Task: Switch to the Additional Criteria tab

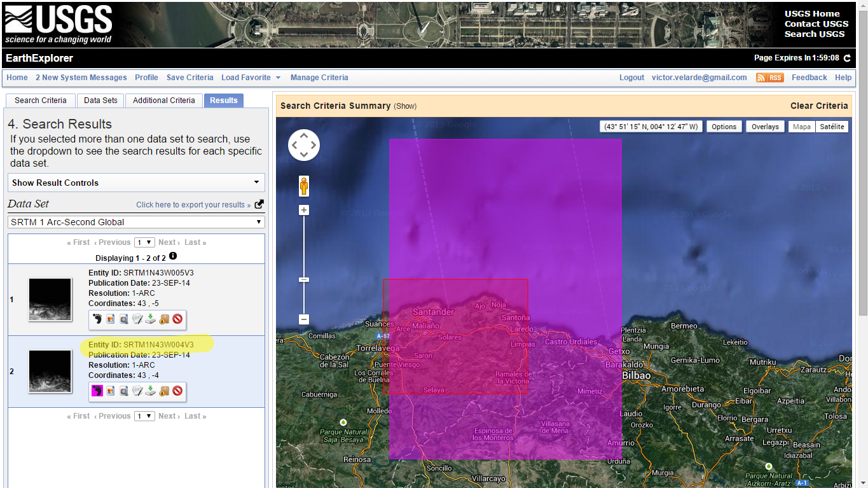Action: 164,101
